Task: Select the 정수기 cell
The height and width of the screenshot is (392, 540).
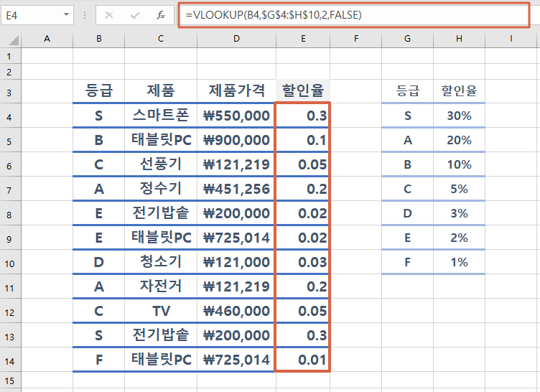Action: (x=161, y=189)
